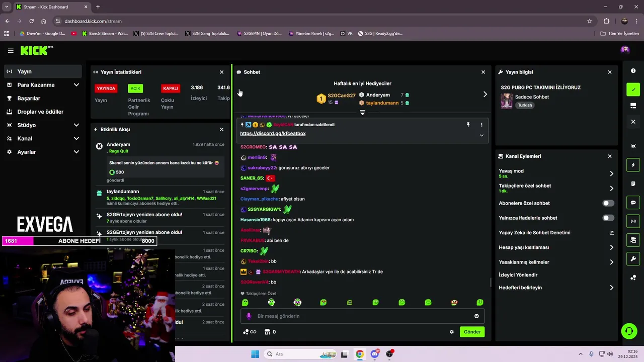Image resolution: width=644 pixels, height=362 pixels.
Task: Click the pin icon on pinned message
Action: point(468,125)
